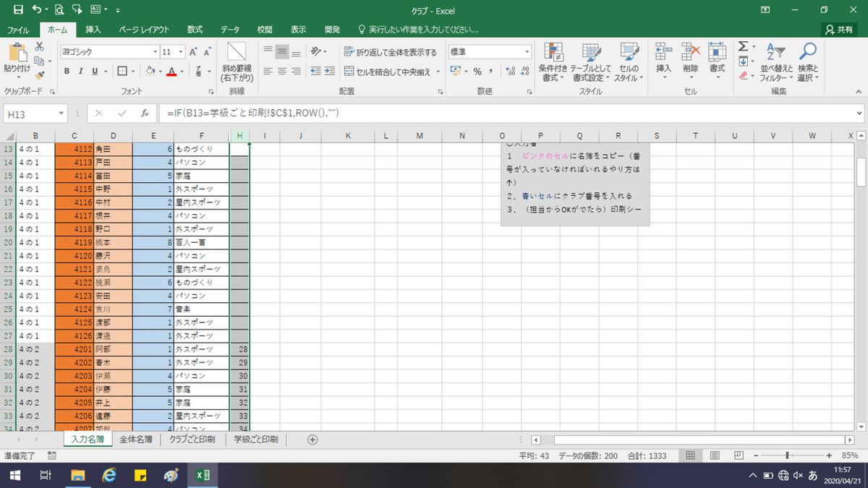
Task: Click the percent style icon
Action: 477,71
